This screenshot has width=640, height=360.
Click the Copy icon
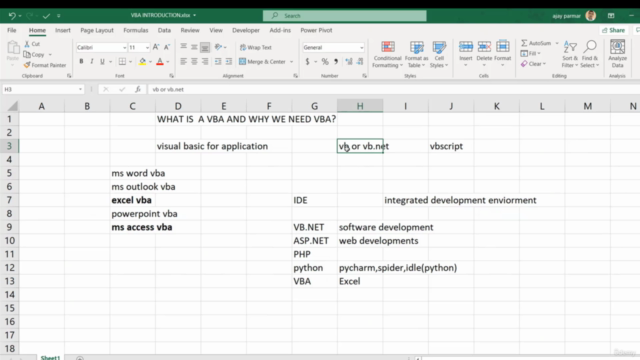tap(27, 54)
